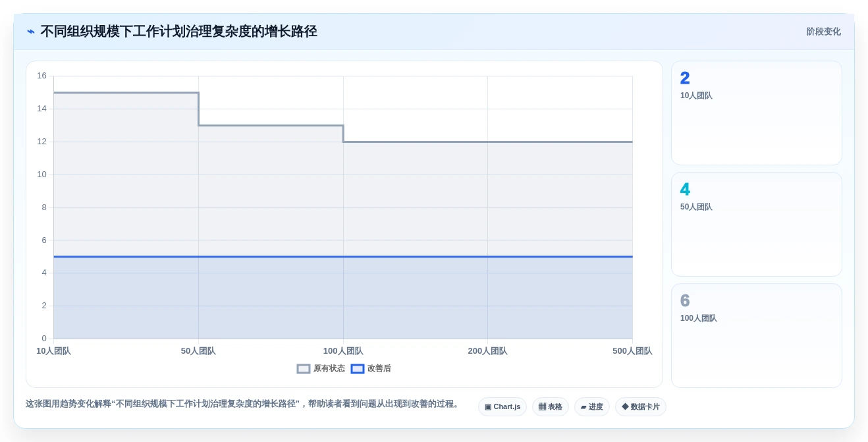Click the 阶段变化 label in header
The width and height of the screenshot is (868, 442).
(x=824, y=32)
